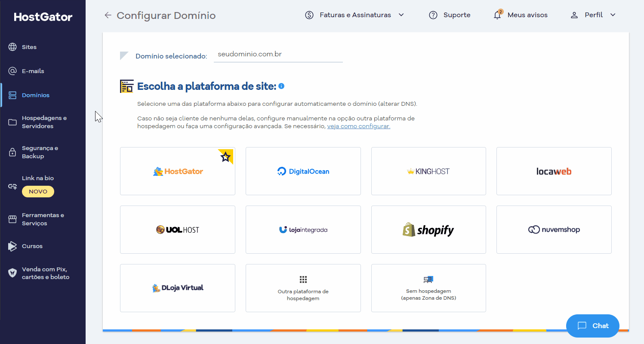Open the 'veja como configurar' link
This screenshot has width=644, height=344.
[x=359, y=126]
